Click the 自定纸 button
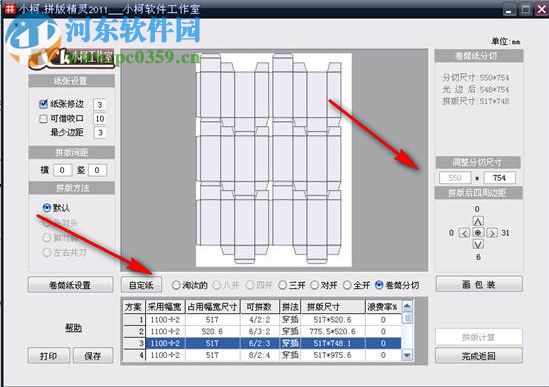 click(141, 285)
